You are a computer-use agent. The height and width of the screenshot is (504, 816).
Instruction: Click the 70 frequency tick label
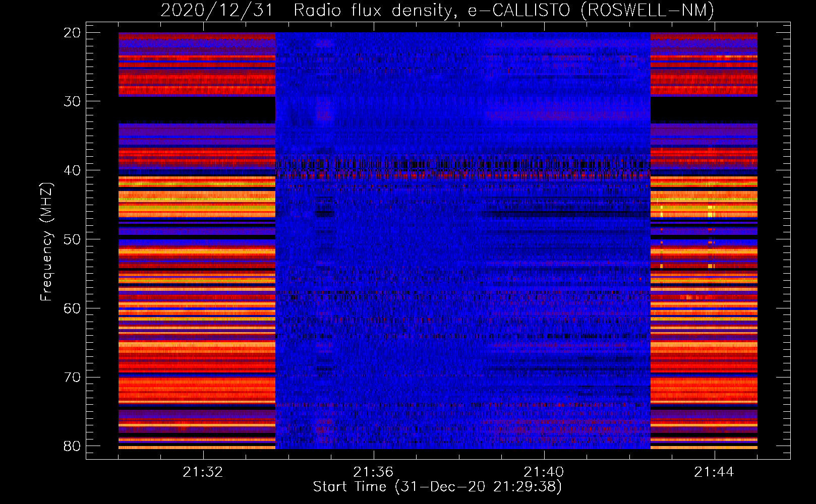tap(72, 377)
